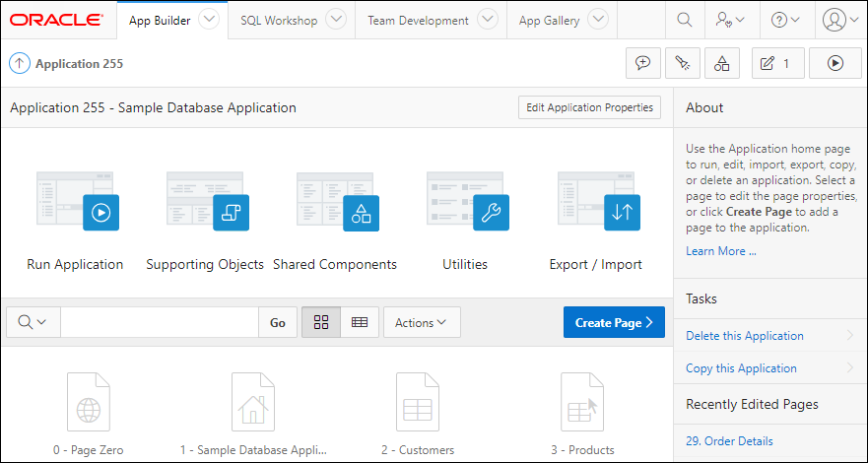Open the search column selector dropdown

[33, 322]
